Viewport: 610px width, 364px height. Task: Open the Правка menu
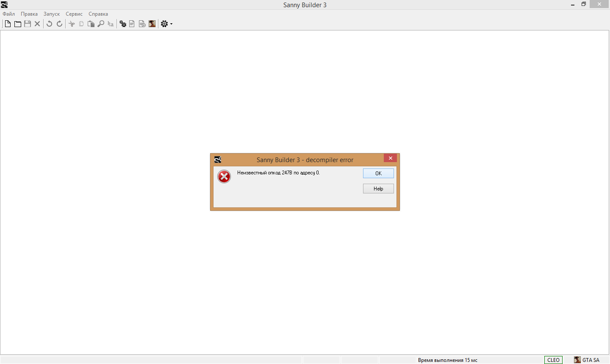pos(29,14)
